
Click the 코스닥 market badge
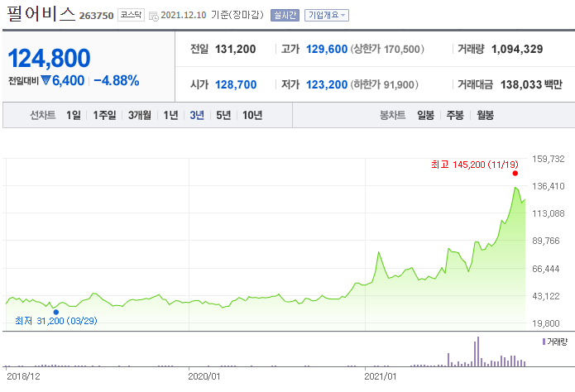click(131, 15)
